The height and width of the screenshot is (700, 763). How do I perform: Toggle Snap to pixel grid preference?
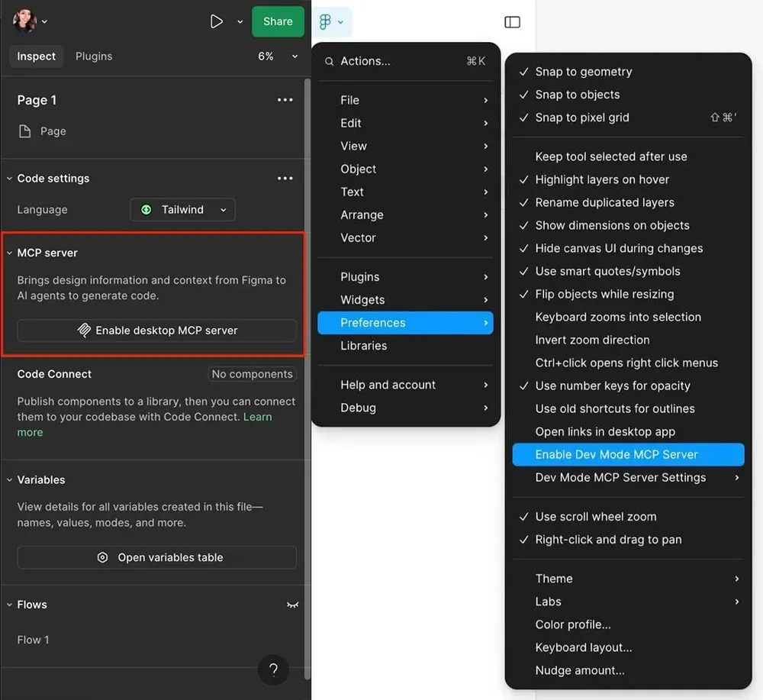pyautogui.click(x=628, y=118)
